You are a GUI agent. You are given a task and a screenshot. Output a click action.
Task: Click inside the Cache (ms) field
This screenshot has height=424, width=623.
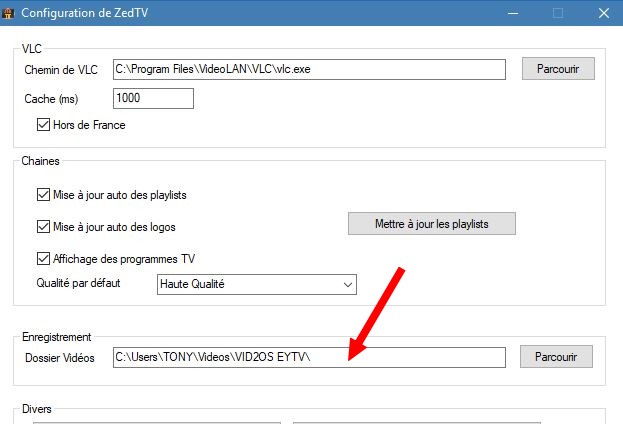pos(152,99)
